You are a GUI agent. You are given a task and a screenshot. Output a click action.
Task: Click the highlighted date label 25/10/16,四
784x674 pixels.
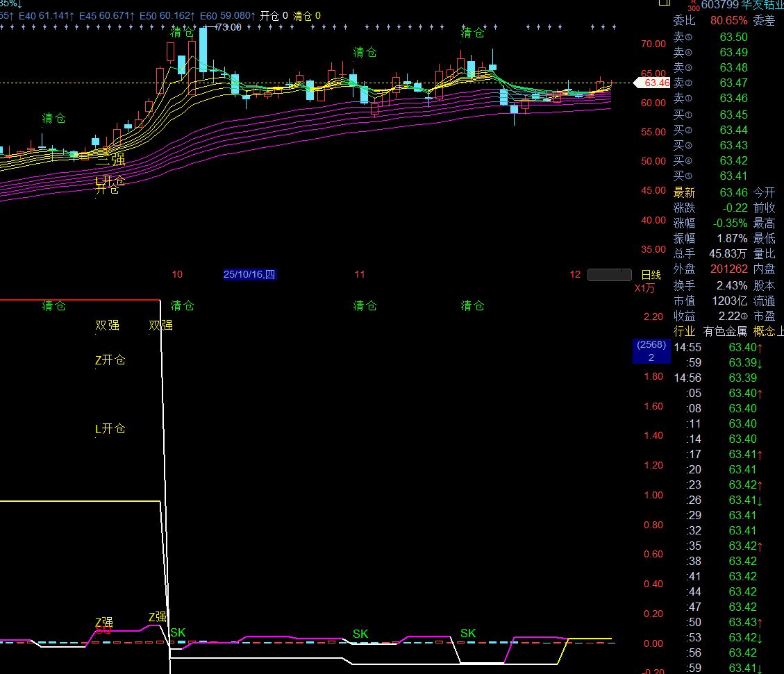point(249,274)
